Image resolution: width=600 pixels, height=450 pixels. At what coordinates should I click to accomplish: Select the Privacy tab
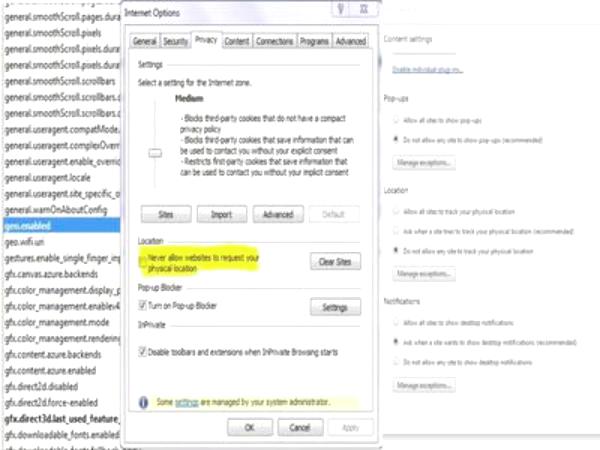(206, 39)
